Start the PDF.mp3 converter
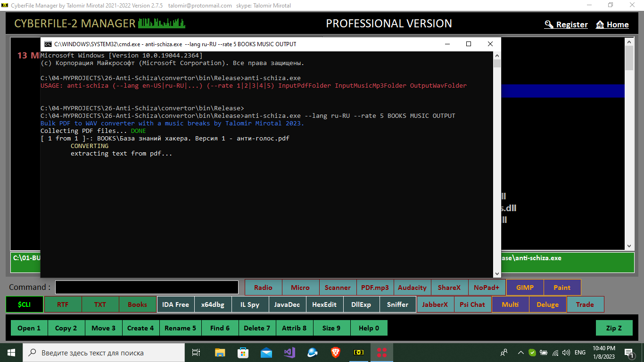Viewport: 644px width, 362px height. point(375,288)
